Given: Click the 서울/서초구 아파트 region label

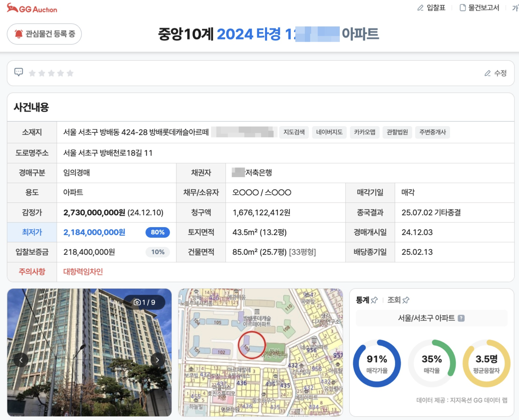Looking at the screenshot, I should coord(426,318).
